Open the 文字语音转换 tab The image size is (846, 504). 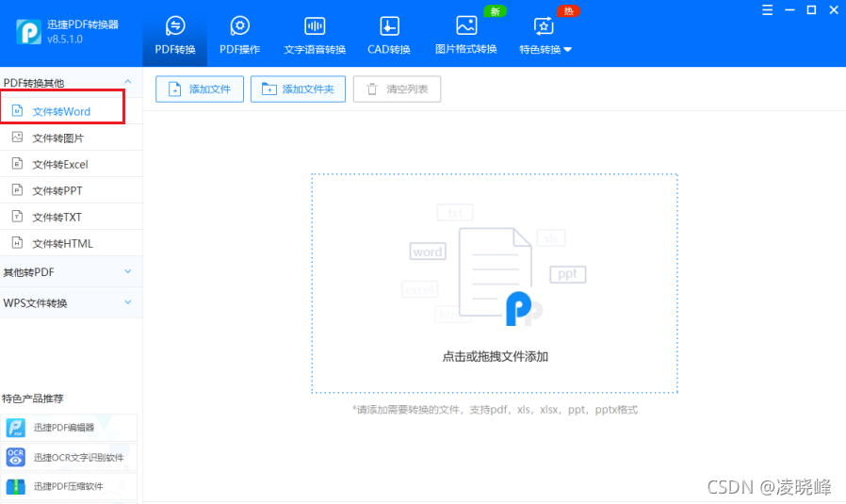coord(315,35)
